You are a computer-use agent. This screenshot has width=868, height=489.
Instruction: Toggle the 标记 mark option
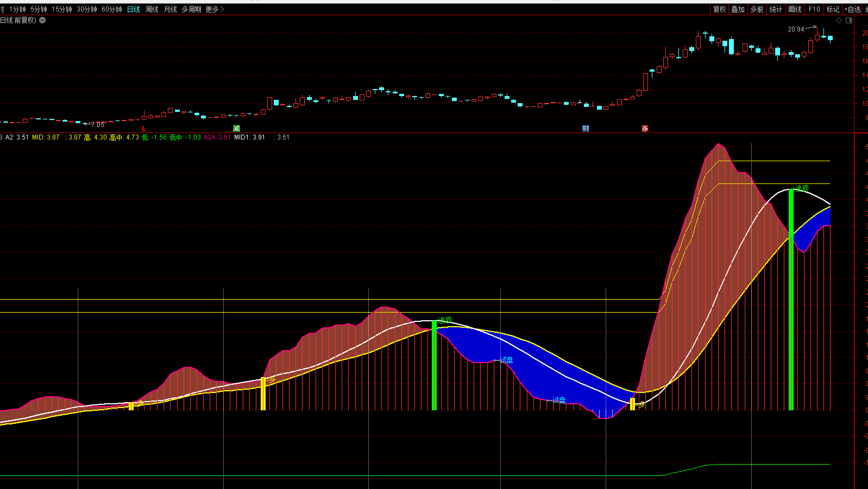[833, 9]
